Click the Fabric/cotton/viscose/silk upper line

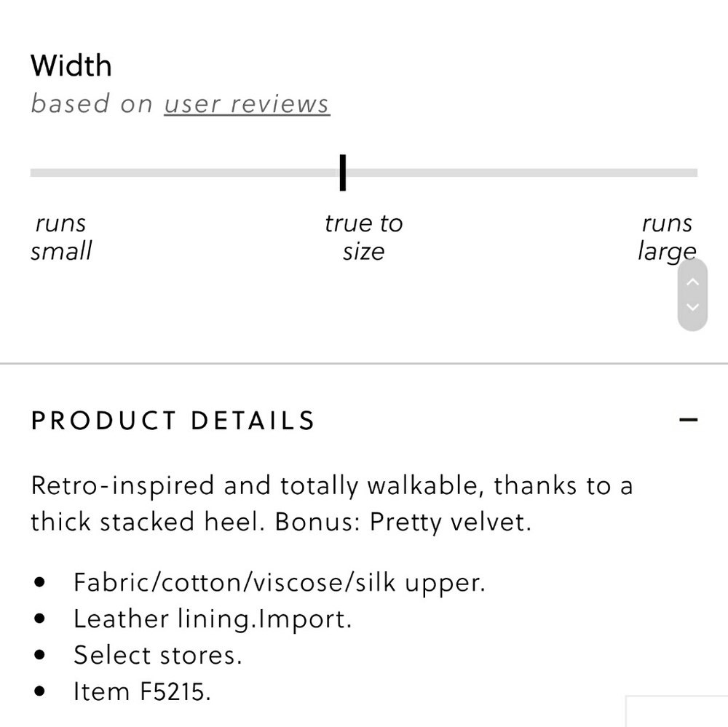[x=279, y=582]
